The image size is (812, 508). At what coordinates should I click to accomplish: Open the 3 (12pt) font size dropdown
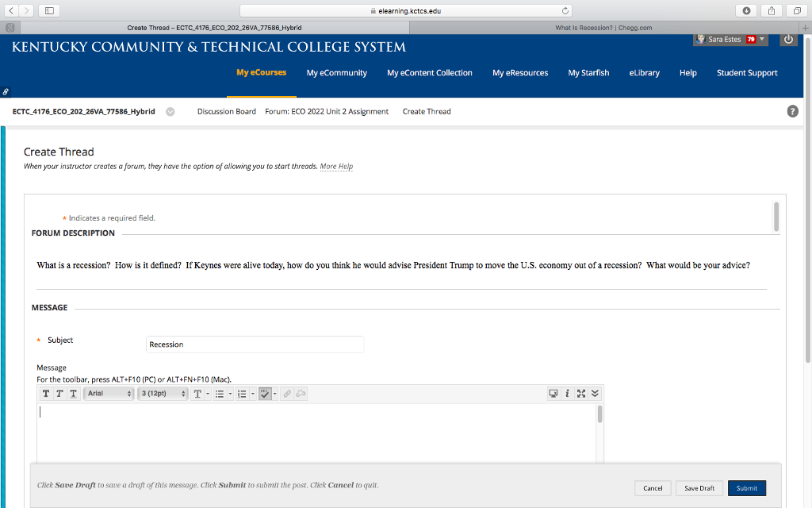click(x=163, y=393)
